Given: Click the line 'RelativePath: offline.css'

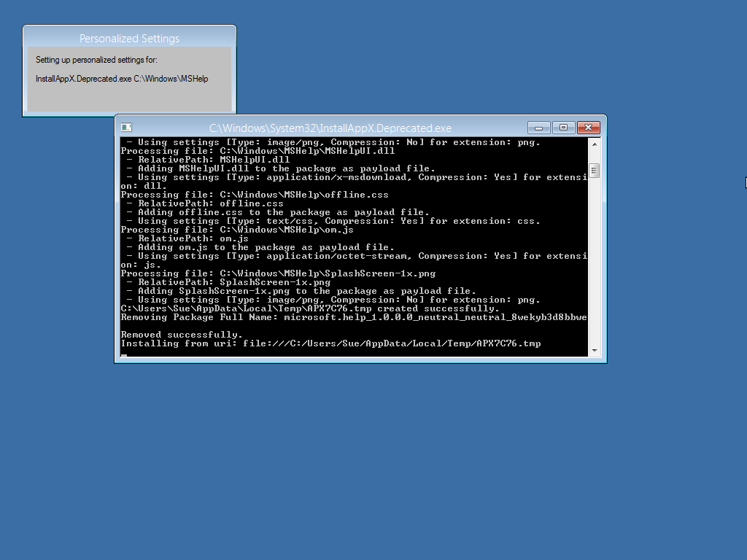Looking at the screenshot, I should 205,203.
